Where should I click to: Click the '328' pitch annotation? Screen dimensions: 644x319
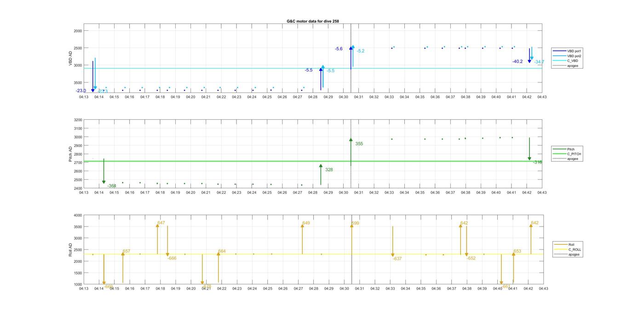pyautogui.click(x=329, y=170)
